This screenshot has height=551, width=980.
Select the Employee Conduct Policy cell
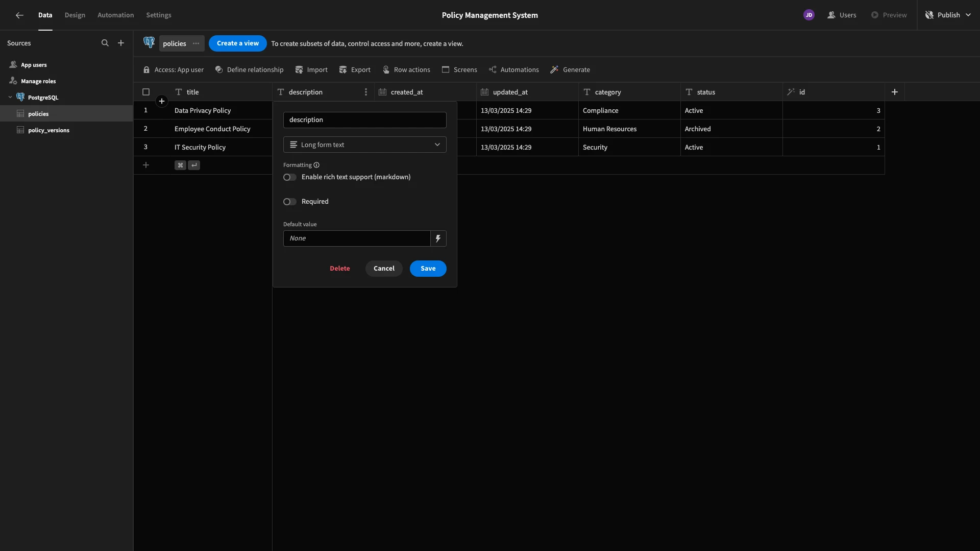coord(221,129)
